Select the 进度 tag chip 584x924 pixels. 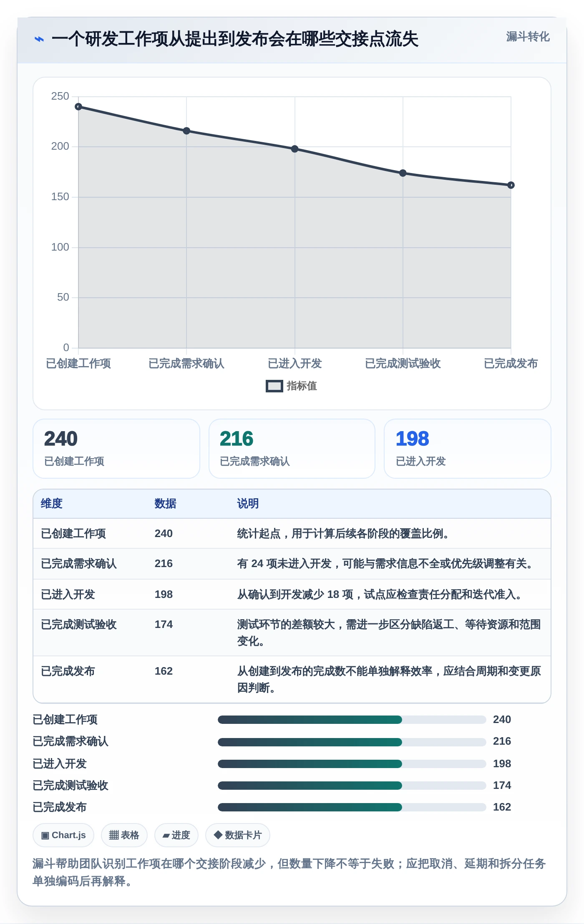pyautogui.click(x=176, y=835)
